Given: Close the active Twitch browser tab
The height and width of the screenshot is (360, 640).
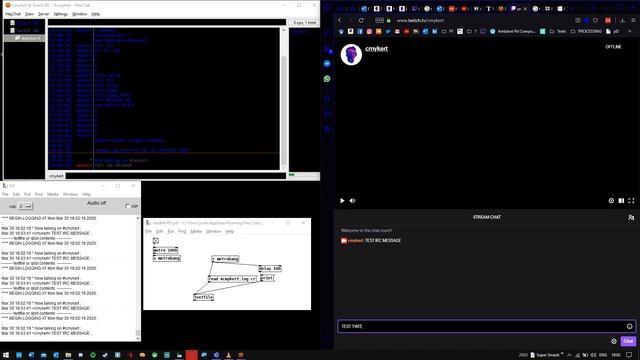Looking at the screenshot, I should [x=525, y=9].
